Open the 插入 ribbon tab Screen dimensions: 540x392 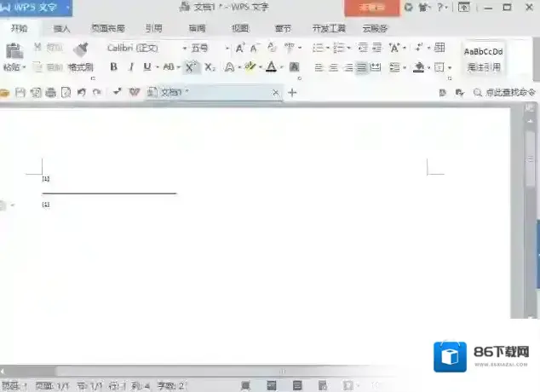point(62,29)
